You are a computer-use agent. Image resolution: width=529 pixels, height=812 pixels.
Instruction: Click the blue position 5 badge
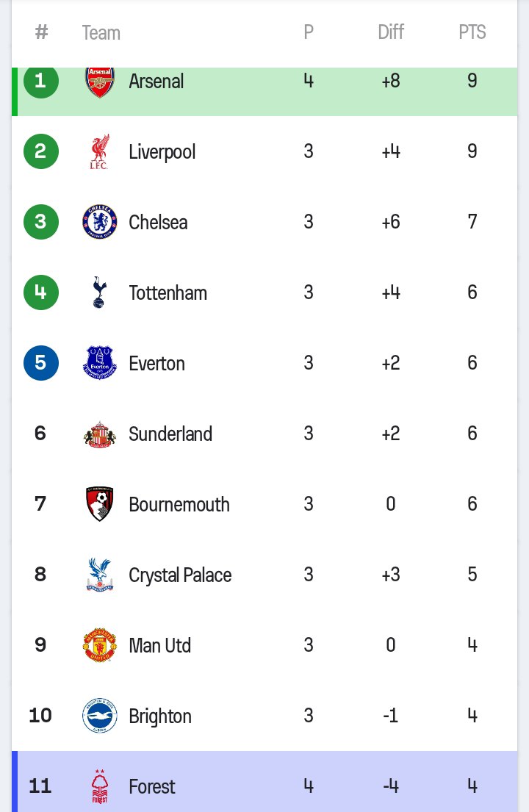pos(41,363)
